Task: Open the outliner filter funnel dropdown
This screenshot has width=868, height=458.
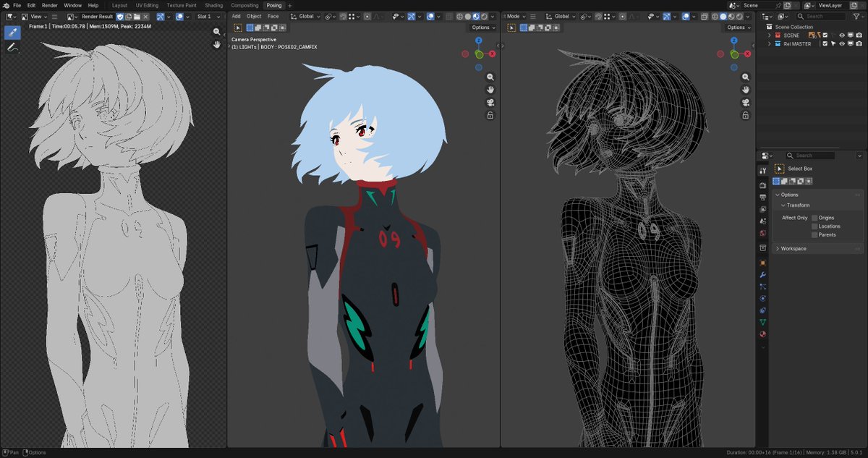Action: (858, 16)
